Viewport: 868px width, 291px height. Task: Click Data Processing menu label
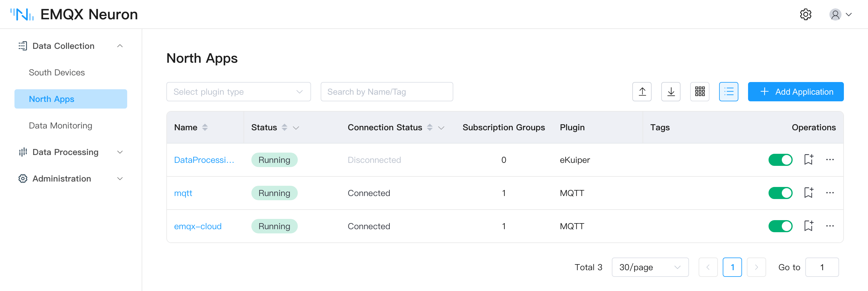65,152
